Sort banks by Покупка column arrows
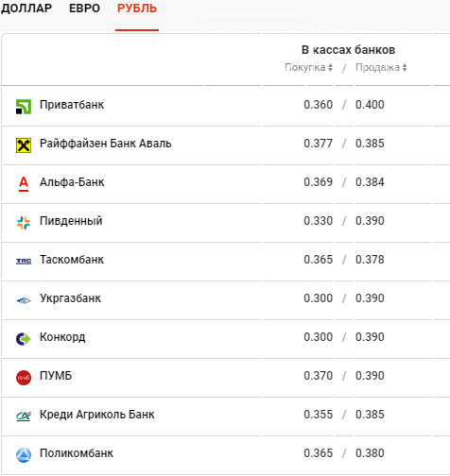The image size is (450, 476). (330, 67)
